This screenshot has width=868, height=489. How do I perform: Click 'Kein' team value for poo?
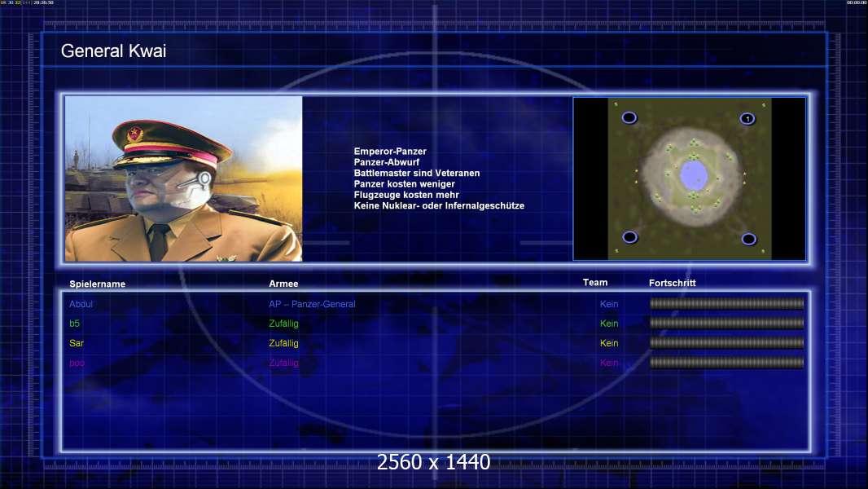pos(609,363)
